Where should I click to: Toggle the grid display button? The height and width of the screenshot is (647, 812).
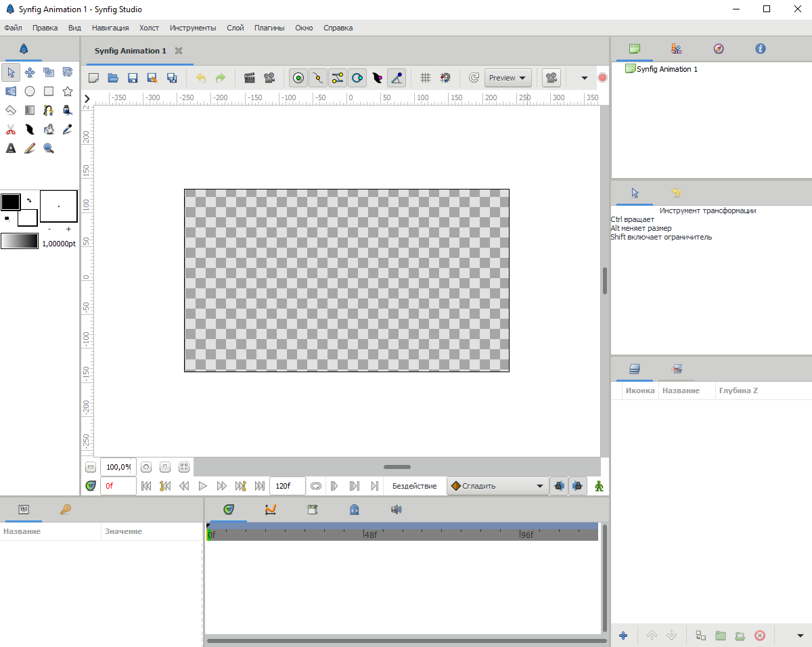425,78
